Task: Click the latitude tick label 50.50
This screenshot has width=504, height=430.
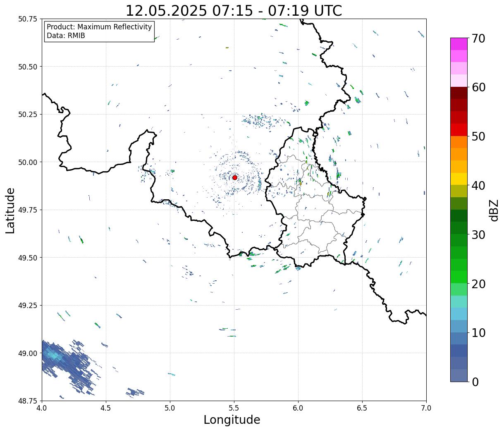Action: [27, 67]
